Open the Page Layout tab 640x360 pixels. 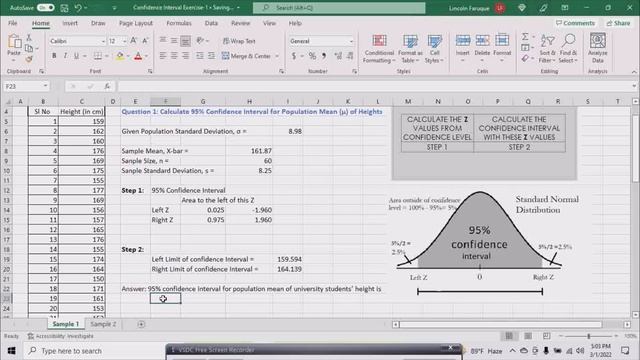point(136,23)
